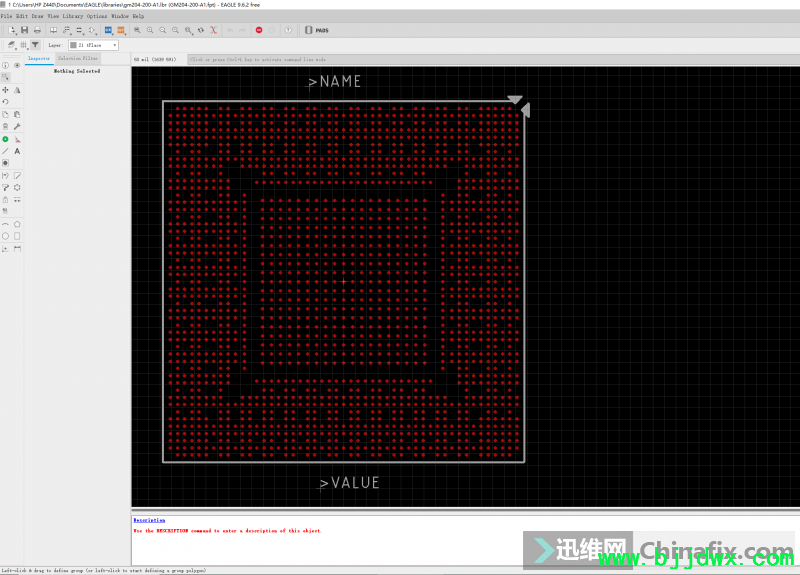This screenshot has width=800, height=575.
Task: Open the Help menu
Action: tap(138, 16)
